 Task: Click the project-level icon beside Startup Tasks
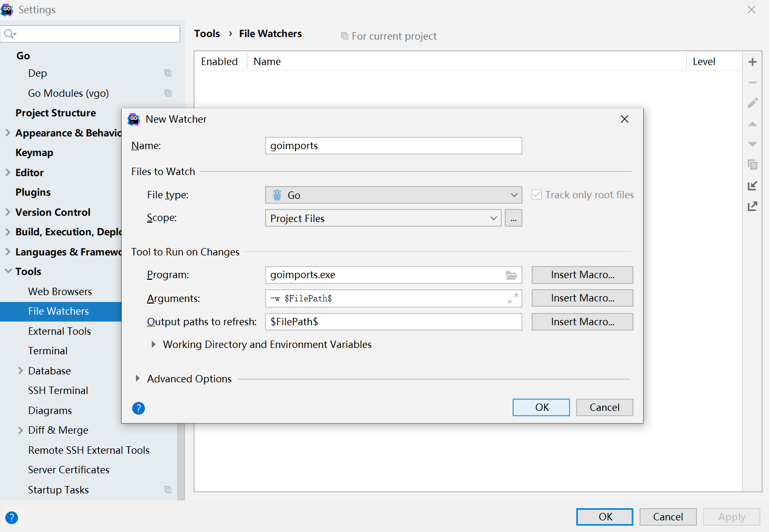click(x=168, y=490)
